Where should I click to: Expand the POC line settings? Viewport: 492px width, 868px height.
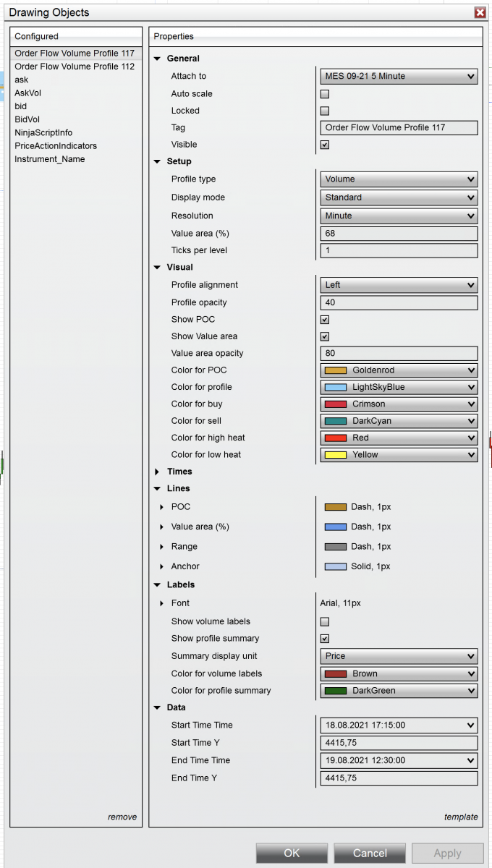[162, 507]
